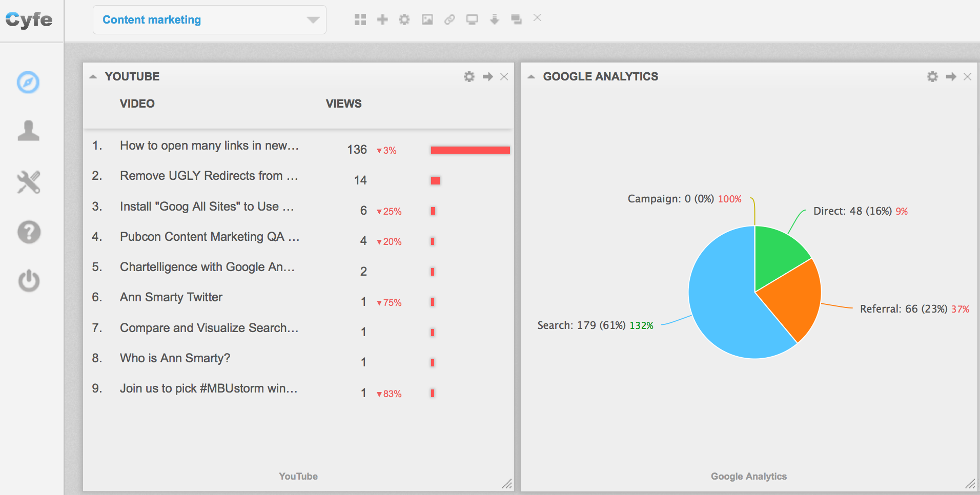Open the tools wrench icon in sidebar
The height and width of the screenshot is (495, 980).
tap(28, 182)
